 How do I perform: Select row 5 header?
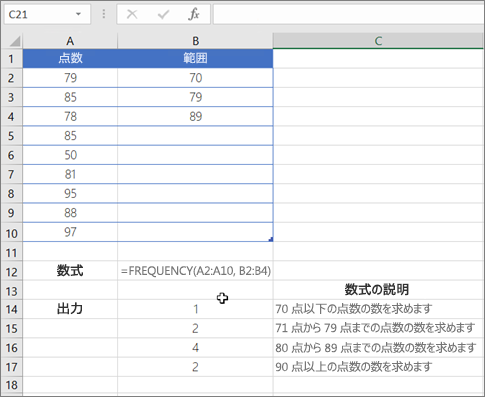click(x=11, y=136)
